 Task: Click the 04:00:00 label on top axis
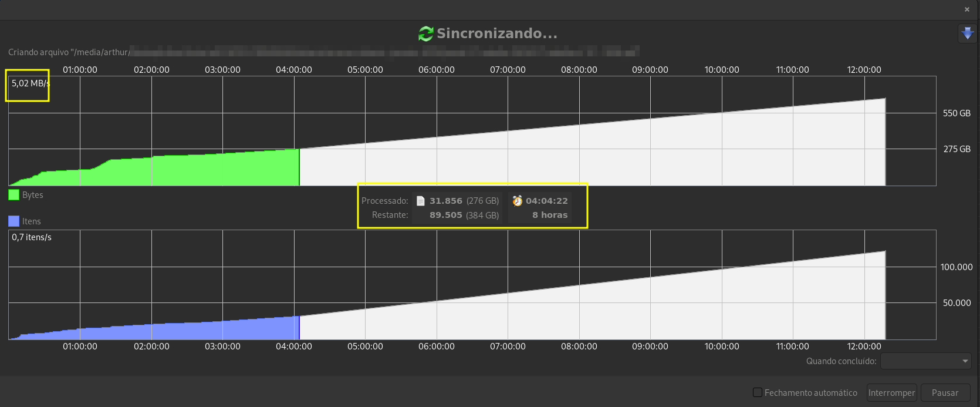click(294, 69)
